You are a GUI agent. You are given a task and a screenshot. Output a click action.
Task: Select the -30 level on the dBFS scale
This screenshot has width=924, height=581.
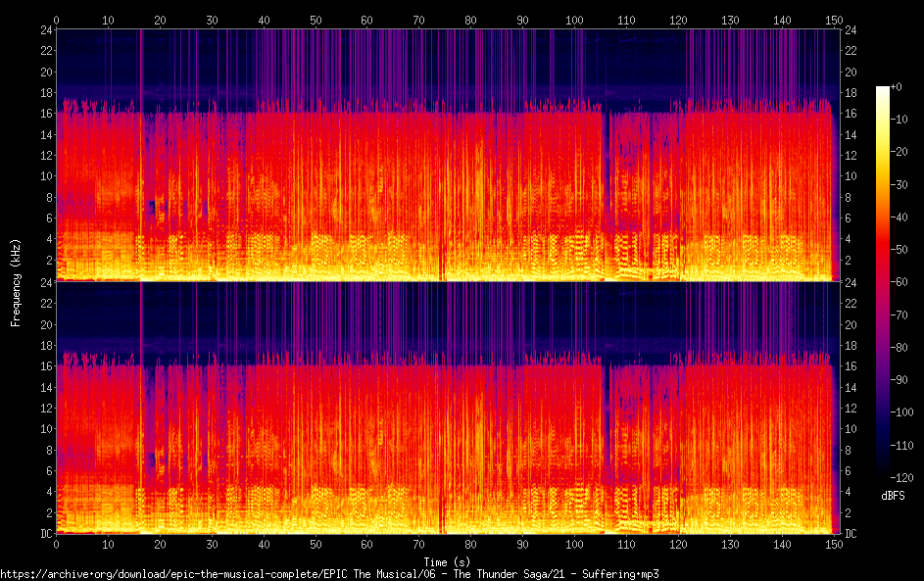point(897,184)
